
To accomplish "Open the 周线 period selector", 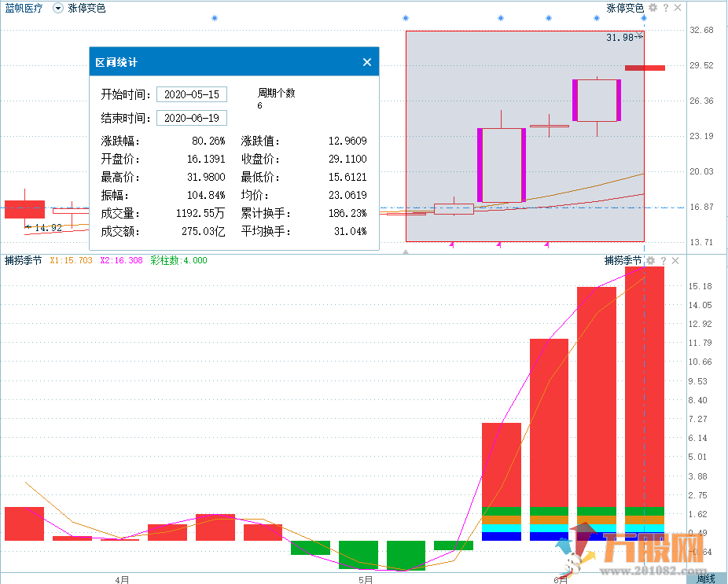I will [x=706, y=578].
